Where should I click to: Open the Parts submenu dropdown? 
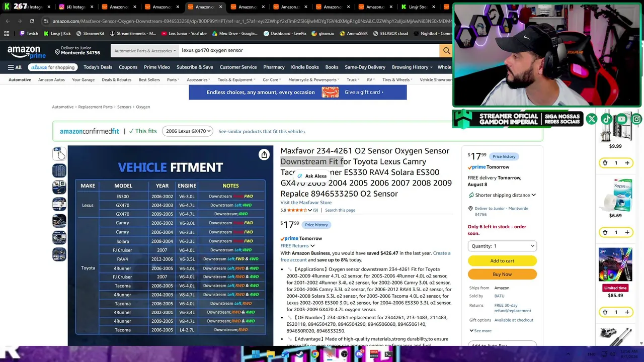coord(174,80)
